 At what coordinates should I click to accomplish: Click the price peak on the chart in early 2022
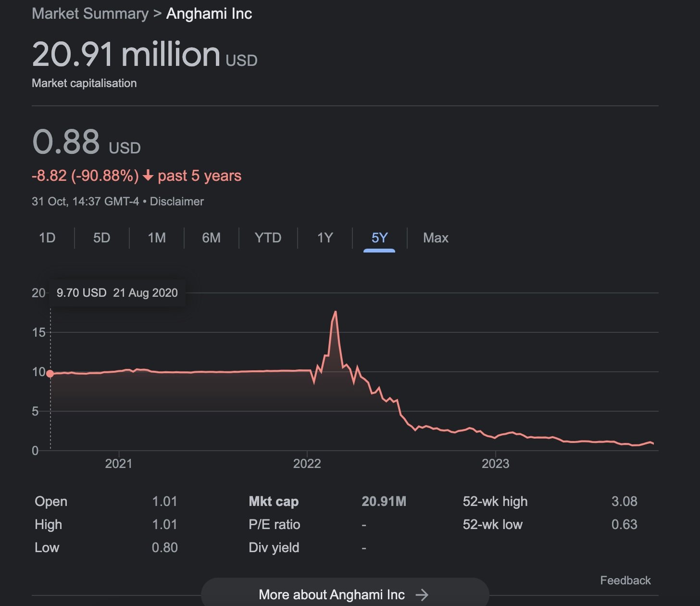[335, 312]
